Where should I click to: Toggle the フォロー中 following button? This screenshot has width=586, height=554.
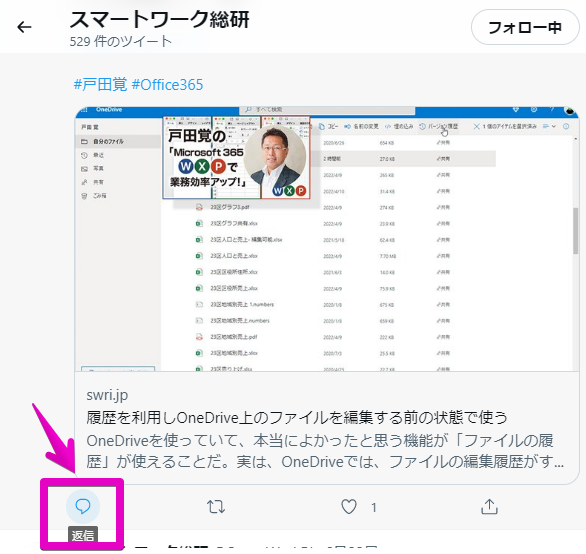525,27
